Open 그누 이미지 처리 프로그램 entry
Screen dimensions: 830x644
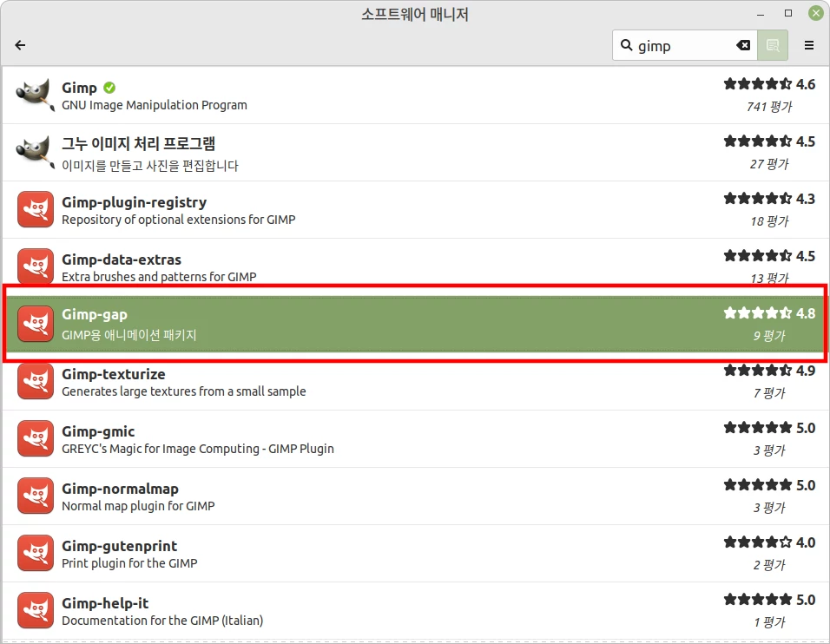click(x=139, y=144)
